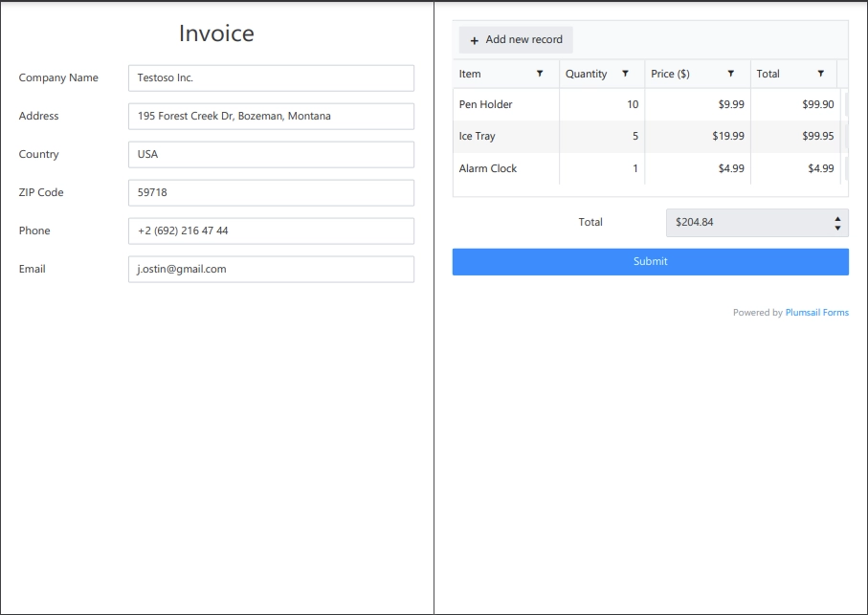This screenshot has width=868, height=615.
Task: Click the $99.90 total cell
Action: click(796, 104)
